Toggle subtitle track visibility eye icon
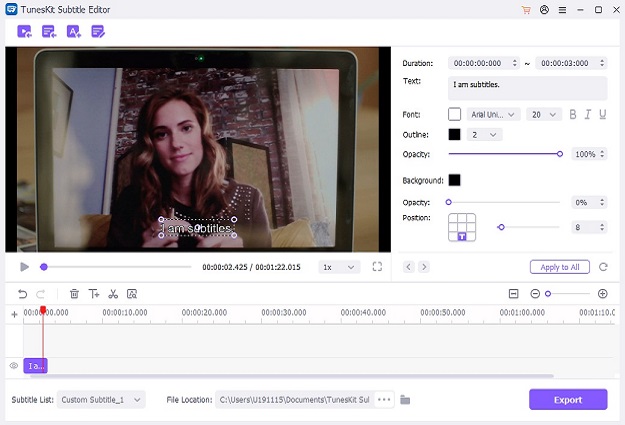The width and height of the screenshot is (625, 425). coord(14,366)
